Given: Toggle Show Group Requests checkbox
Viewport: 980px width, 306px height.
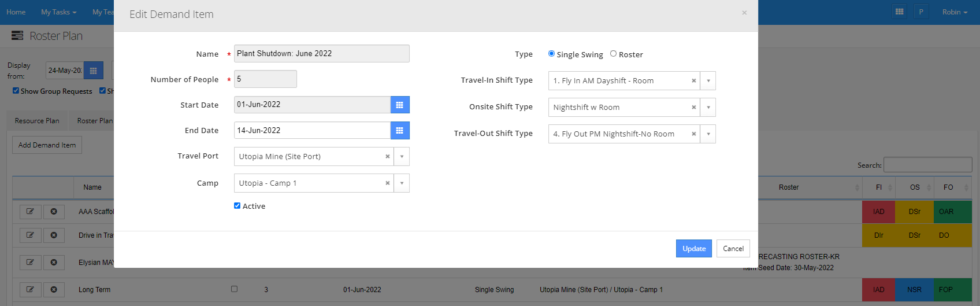Looking at the screenshot, I should [x=16, y=91].
